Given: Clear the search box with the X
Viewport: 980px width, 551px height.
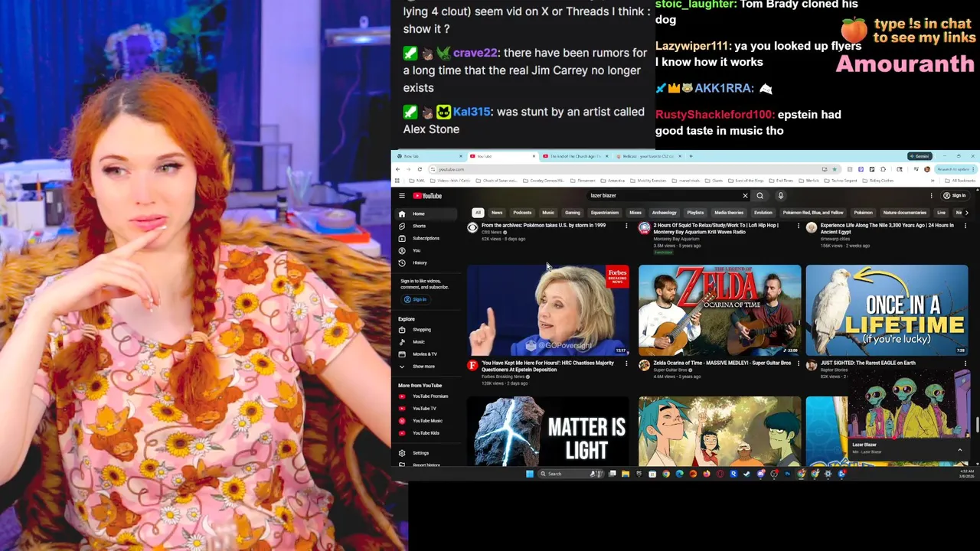Looking at the screenshot, I should tap(745, 196).
